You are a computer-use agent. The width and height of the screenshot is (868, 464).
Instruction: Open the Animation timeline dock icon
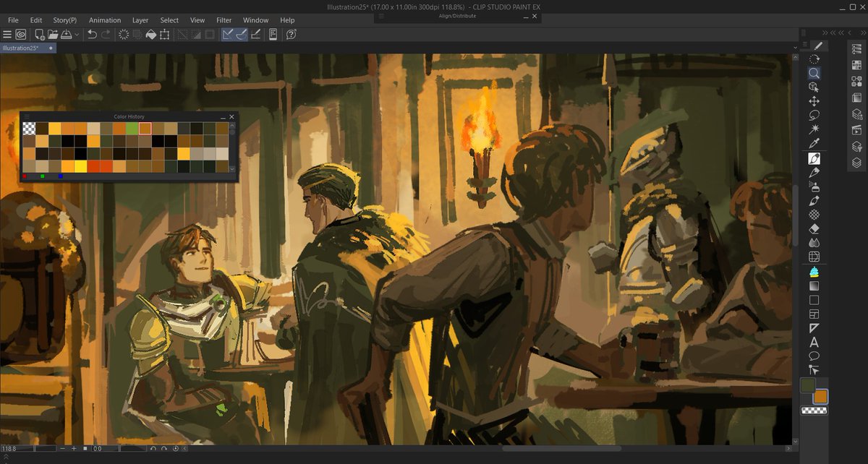pyautogui.click(x=857, y=130)
